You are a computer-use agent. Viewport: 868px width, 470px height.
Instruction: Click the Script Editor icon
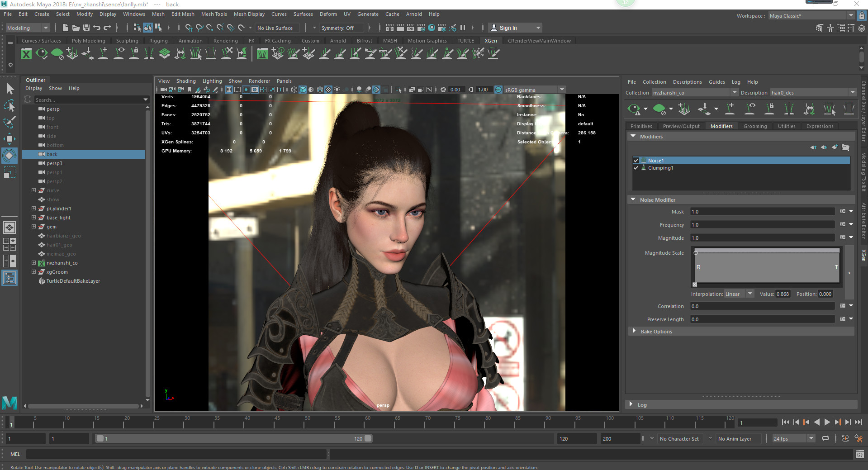point(860,454)
